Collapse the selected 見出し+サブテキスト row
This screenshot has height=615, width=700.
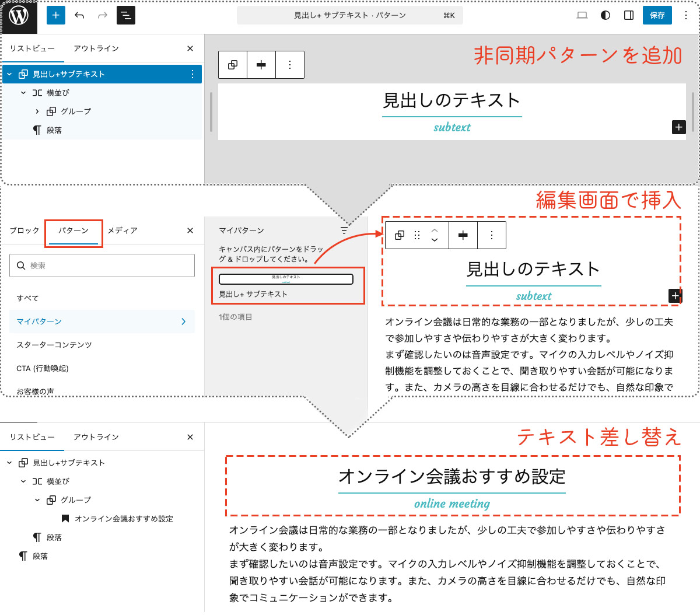[x=9, y=74]
